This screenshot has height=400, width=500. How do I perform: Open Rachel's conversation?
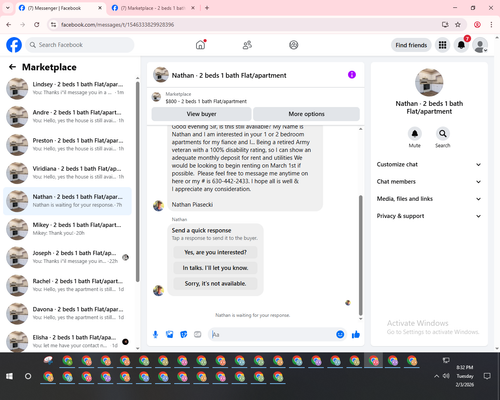[67, 285]
